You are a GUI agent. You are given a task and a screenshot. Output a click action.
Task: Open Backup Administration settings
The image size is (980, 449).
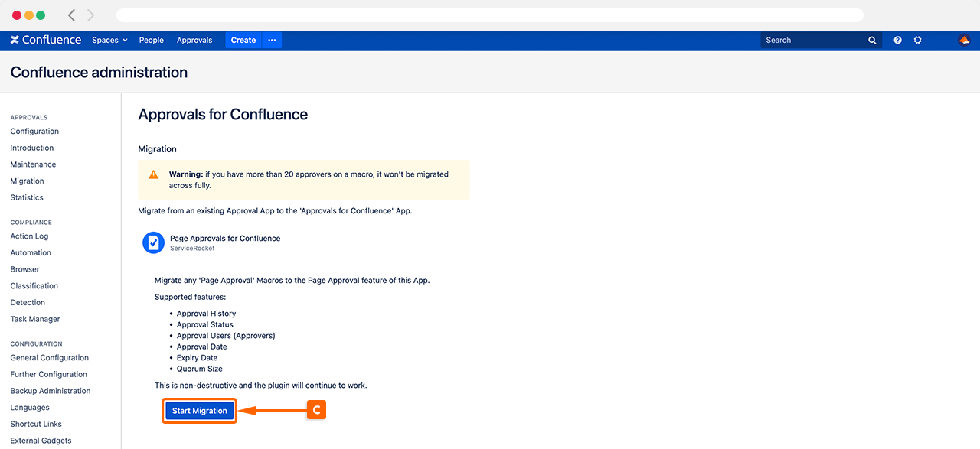(51, 390)
